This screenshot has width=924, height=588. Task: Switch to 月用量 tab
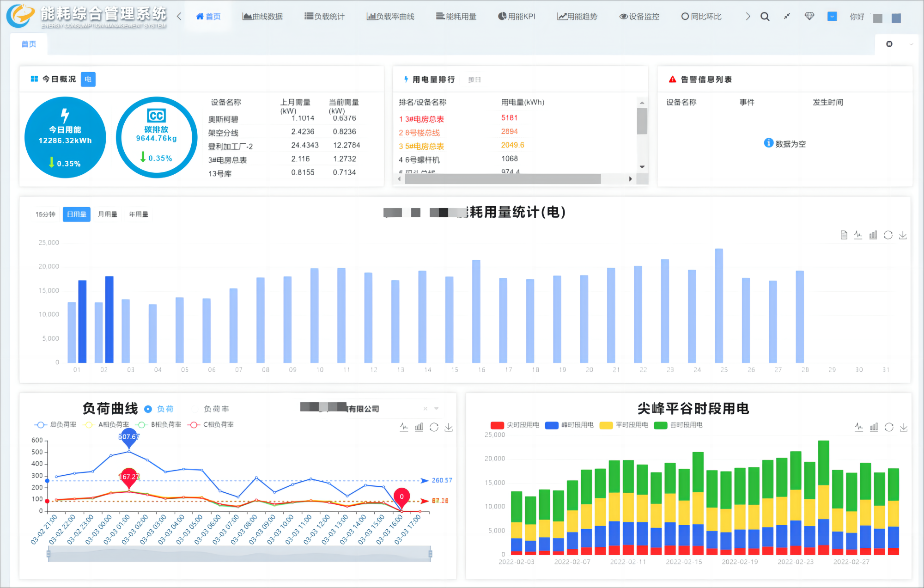pyautogui.click(x=107, y=214)
